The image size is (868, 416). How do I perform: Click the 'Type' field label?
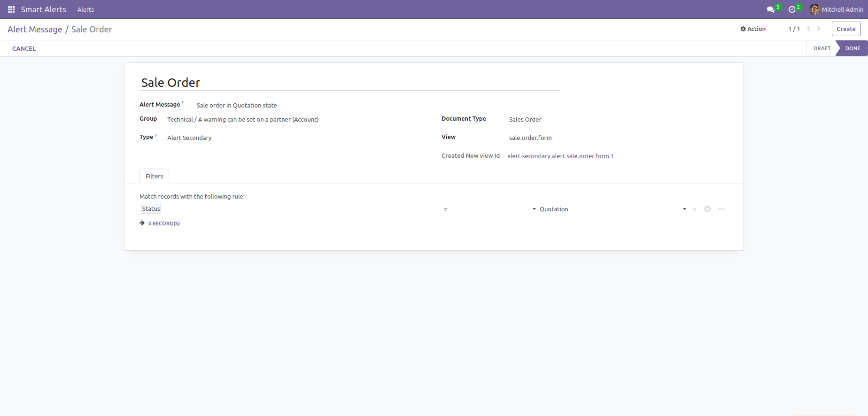(146, 137)
